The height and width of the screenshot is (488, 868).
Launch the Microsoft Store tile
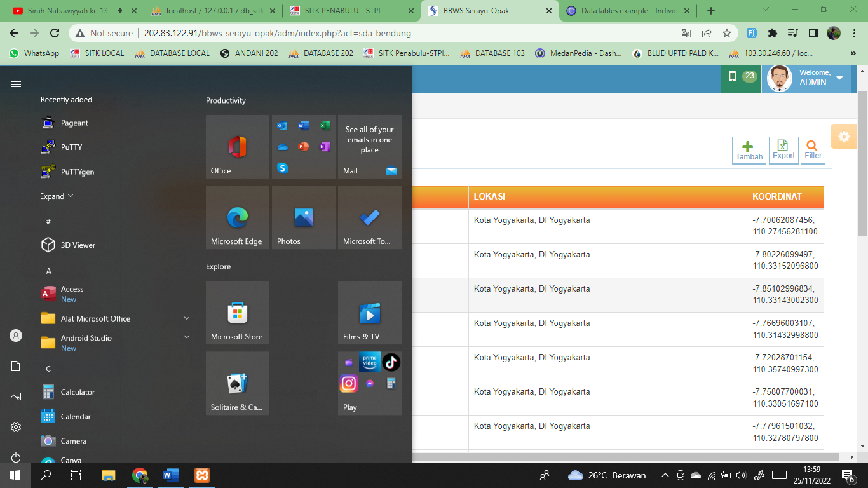point(238,313)
